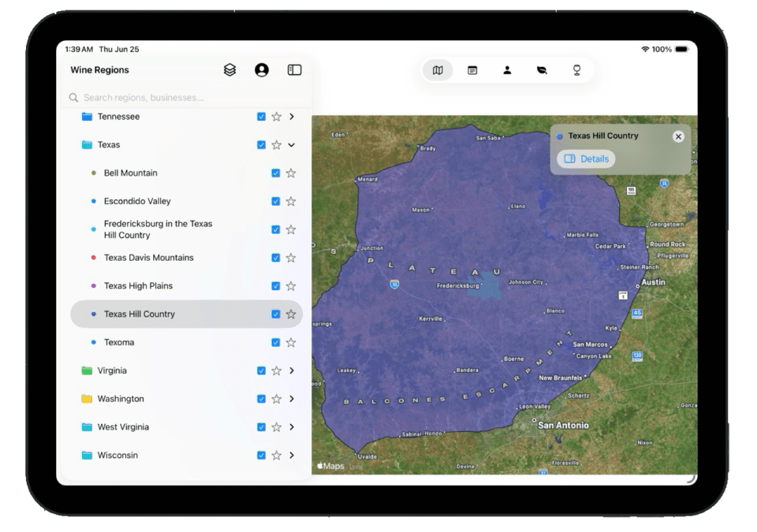The image size is (757, 532).
Task: Favorite the Texas folder star
Action: coord(276,145)
